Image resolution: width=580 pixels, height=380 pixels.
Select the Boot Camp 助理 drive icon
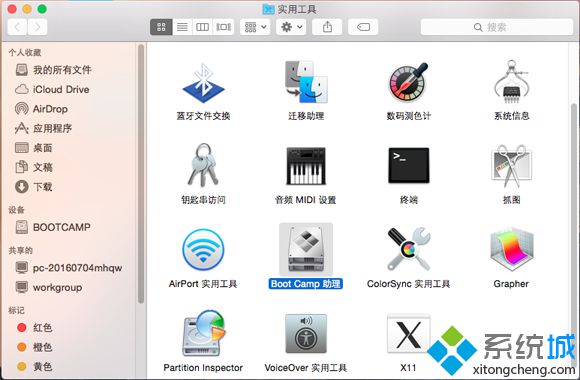click(x=306, y=249)
